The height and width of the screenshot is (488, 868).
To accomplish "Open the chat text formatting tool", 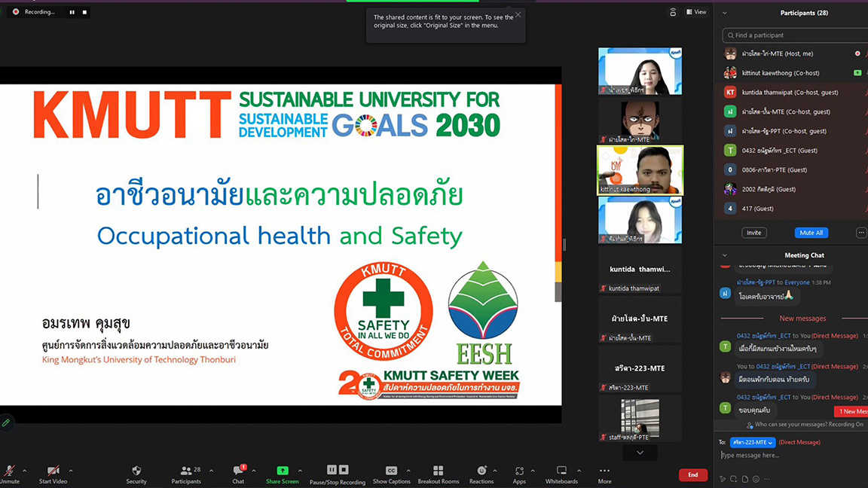I will click(723, 479).
